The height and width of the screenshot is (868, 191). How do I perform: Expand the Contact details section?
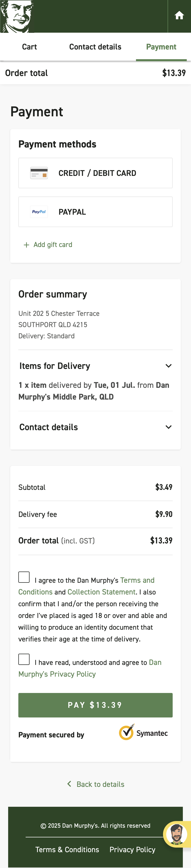click(169, 427)
